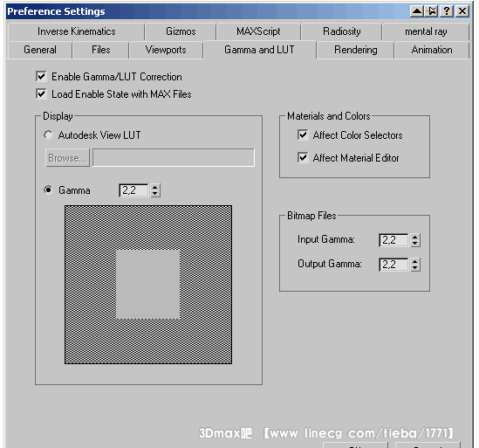This screenshot has width=479, height=448.
Task: Open the Viewports tab
Action: coord(166,50)
